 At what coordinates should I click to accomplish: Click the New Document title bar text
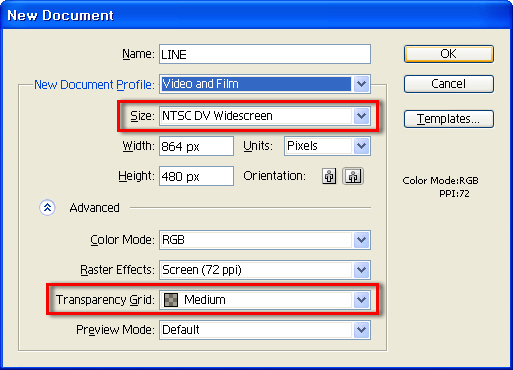61,15
